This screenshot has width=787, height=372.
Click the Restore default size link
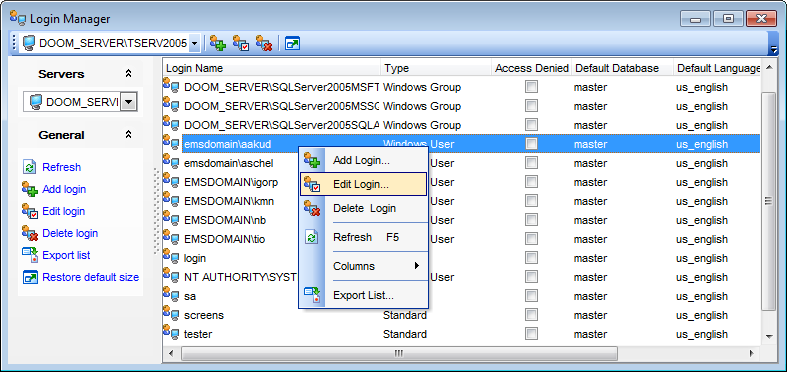coord(91,277)
